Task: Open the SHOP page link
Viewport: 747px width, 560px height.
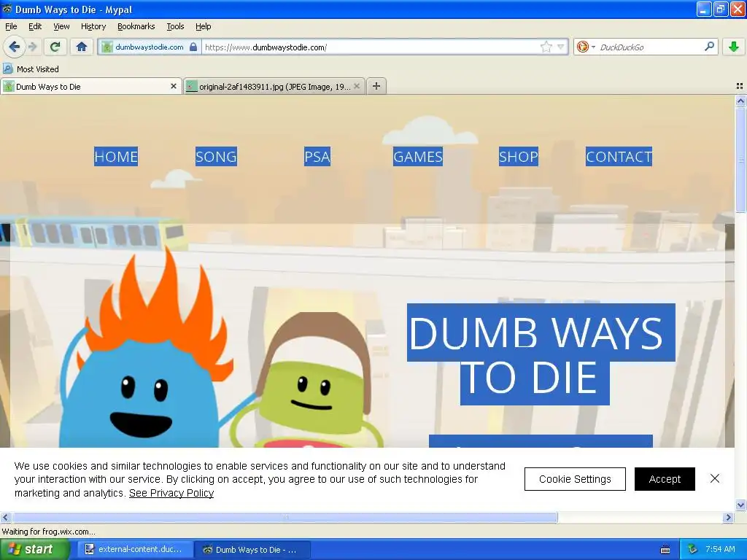Action: click(x=519, y=157)
